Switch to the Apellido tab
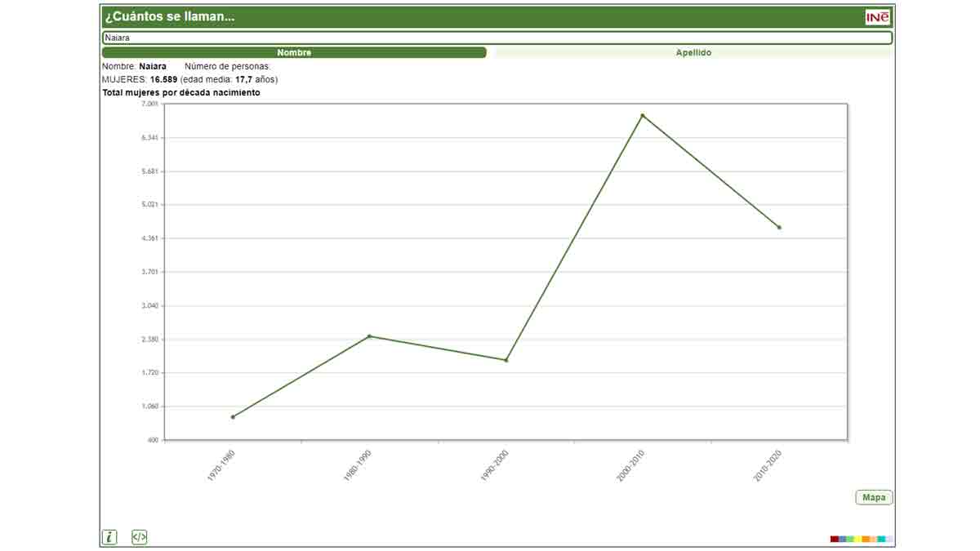The width and height of the screenshot is (980, 551). coord(693,52)
